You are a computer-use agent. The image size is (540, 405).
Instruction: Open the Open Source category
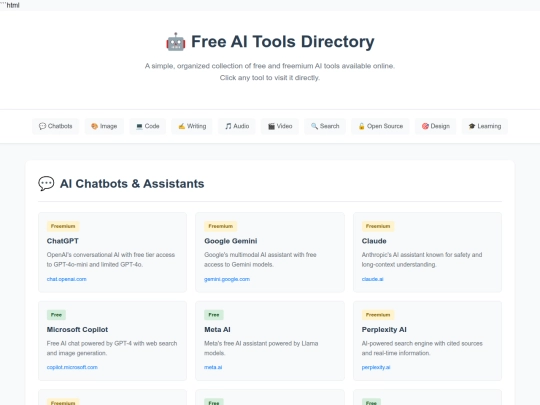[380, 126]
